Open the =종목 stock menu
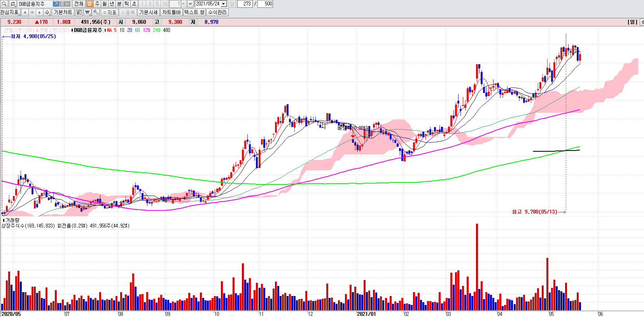 pyautogui.click(x=128, y=12)
